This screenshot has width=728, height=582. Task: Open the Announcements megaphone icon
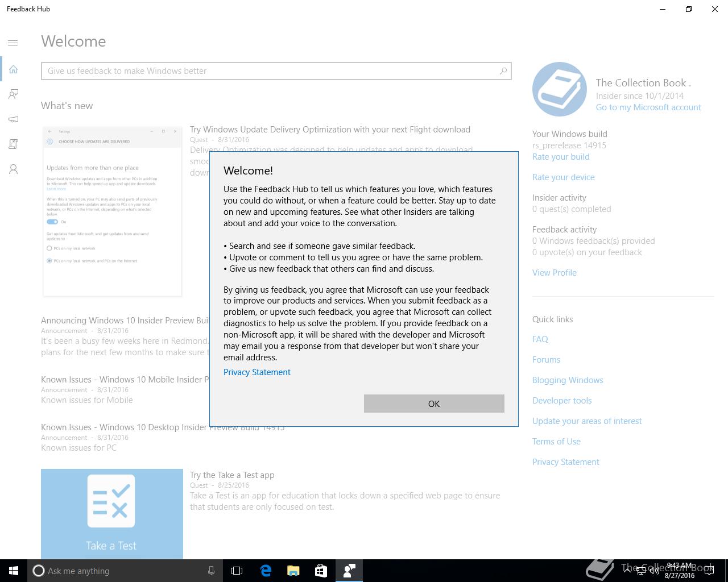tap(13, 119)
